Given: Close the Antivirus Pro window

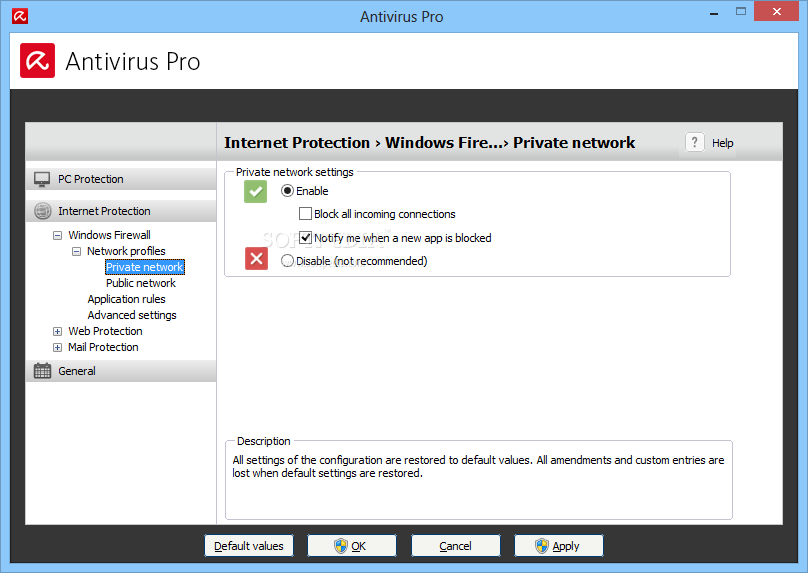Looking at the screenshot, I should 777,11.
